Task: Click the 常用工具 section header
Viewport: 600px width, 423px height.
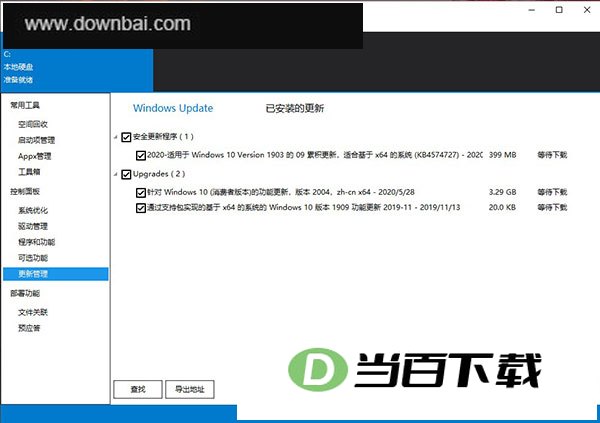Action: 25,105
